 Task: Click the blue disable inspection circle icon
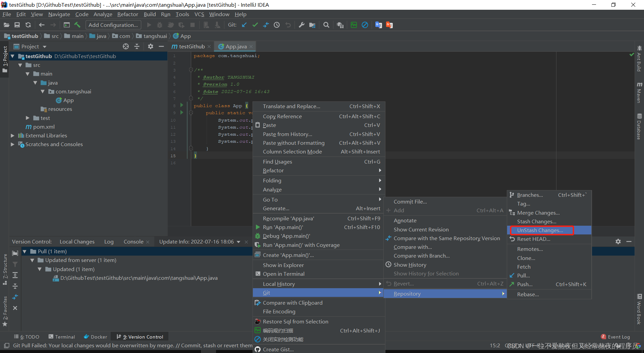click(365, 25)
